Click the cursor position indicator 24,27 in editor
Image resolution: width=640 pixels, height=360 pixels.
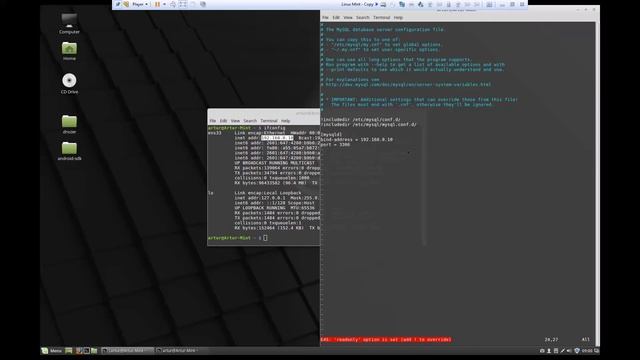pyautogui.click(x=551, y=340)
